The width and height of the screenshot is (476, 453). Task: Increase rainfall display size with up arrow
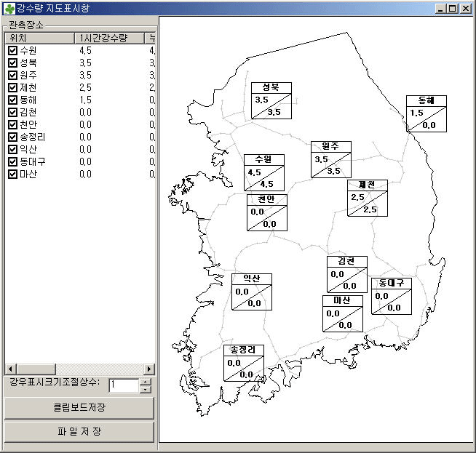point(145,382)
